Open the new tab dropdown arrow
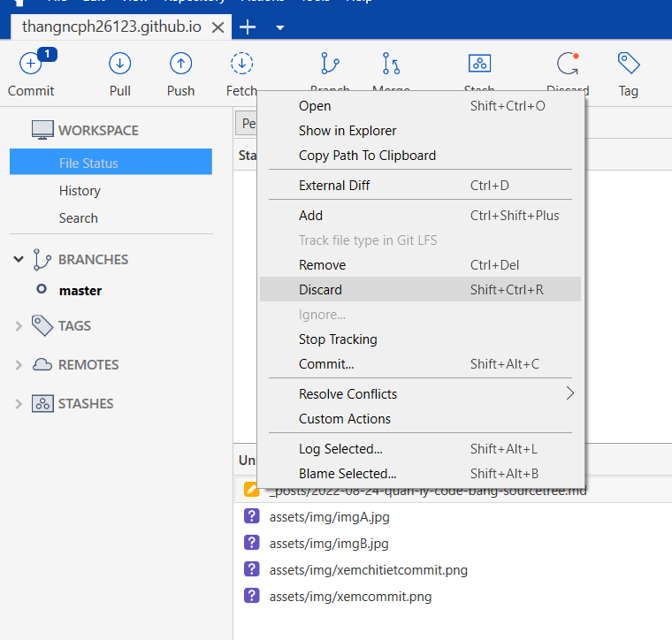Viewport: 672px width, 640px height. 280,27
